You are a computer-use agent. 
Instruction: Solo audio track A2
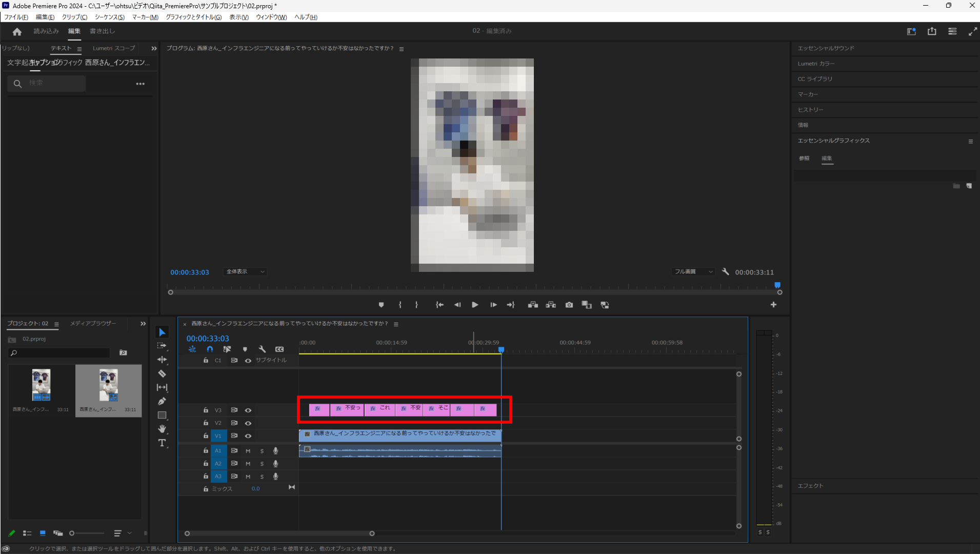pyautogui.click(x=262, y=464)
